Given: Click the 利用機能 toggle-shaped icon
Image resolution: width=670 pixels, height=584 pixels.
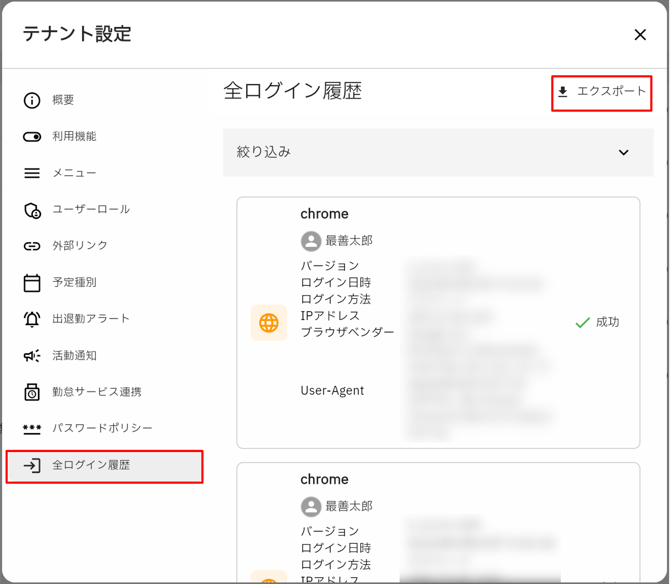Looking at the screenshot, I should coord(32,137).
